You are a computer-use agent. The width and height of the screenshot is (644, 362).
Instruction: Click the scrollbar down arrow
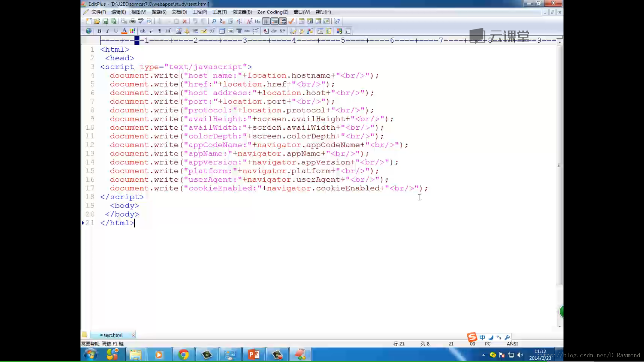point(559,326)
